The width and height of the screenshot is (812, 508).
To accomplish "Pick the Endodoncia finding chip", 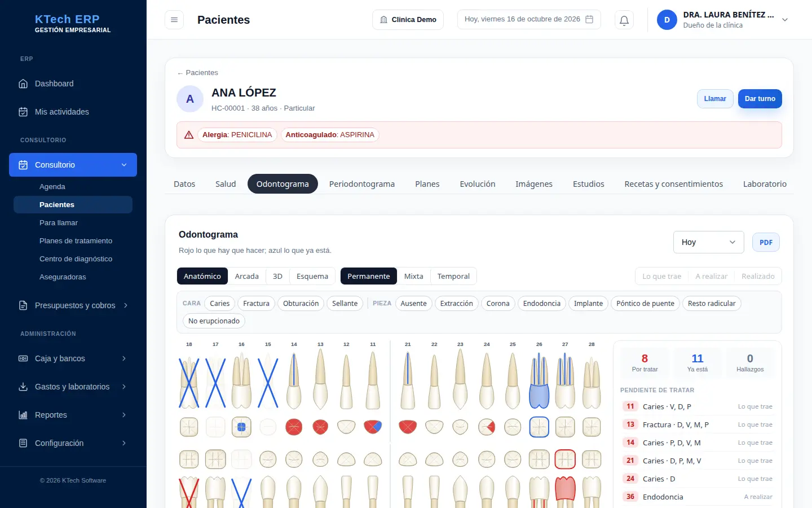I will point(542,304).
